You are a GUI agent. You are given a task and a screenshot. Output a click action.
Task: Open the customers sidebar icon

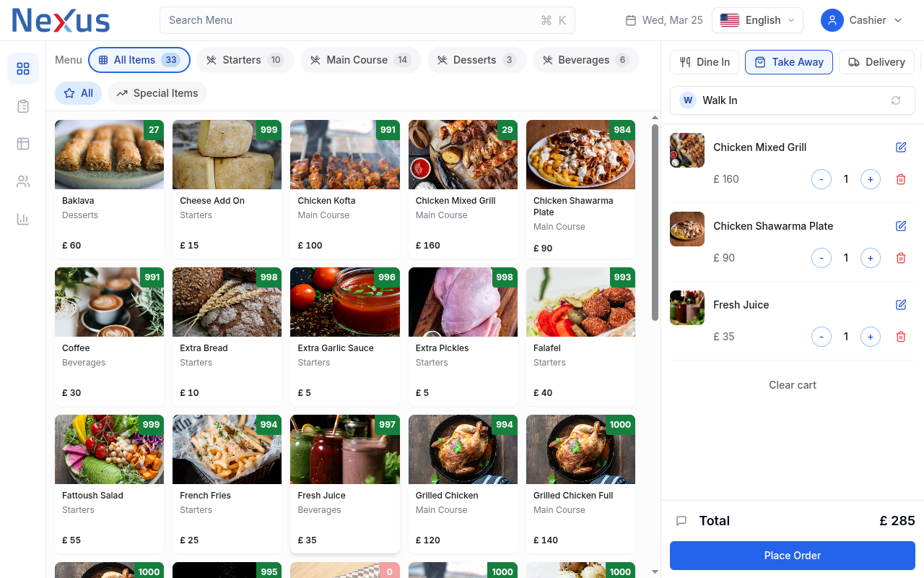[23, 181]
